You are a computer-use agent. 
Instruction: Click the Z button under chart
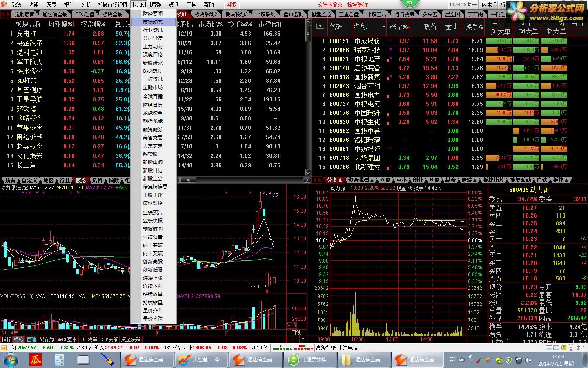[303, 339]
